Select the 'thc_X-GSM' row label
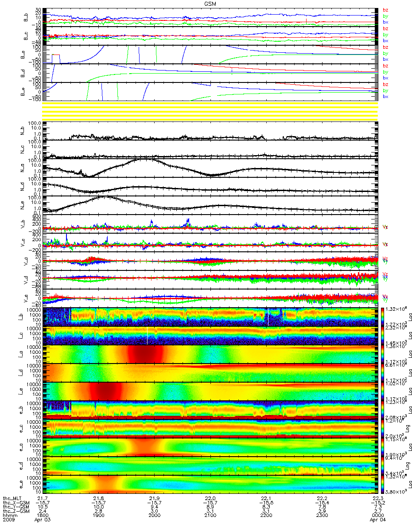The width and height of the screenshot is (412, 532). [x=16, y=503]
